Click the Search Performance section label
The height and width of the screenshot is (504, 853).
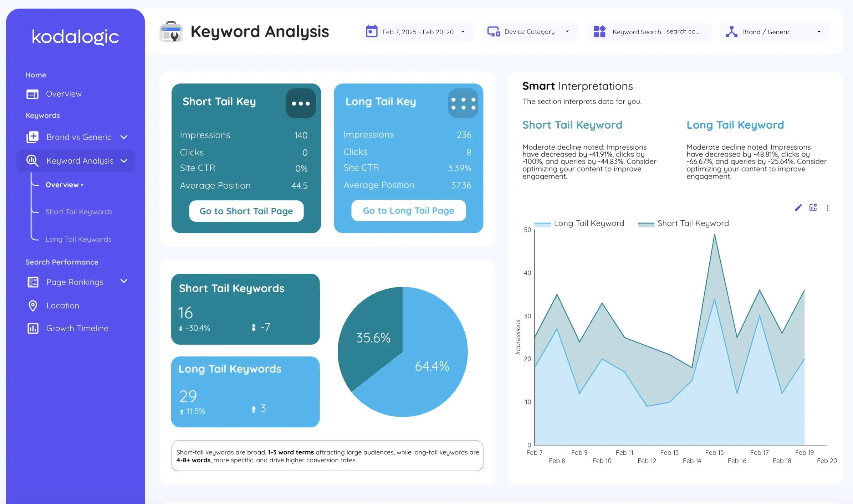[62, 262]
